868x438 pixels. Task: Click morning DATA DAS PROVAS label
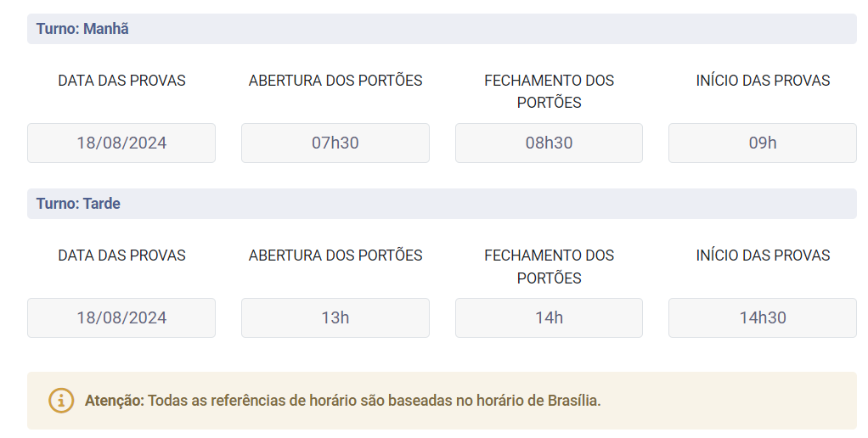(121, 81)
